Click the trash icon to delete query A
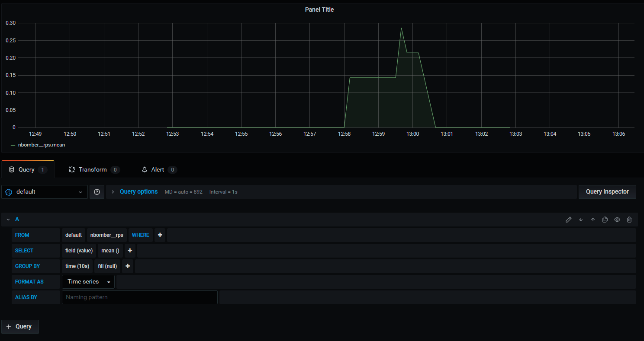 (x=629, y=220)
